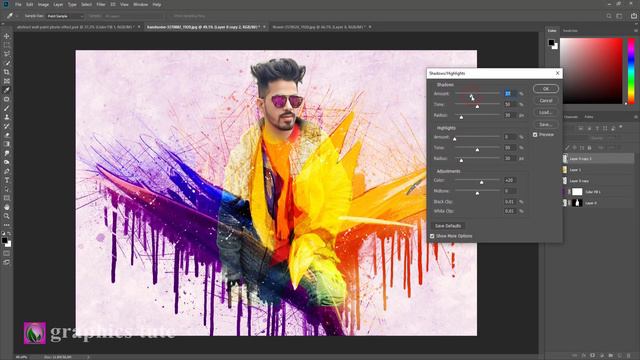Toggle the Preview checkbox
The image size is (640, 360).
coord(535,135)
